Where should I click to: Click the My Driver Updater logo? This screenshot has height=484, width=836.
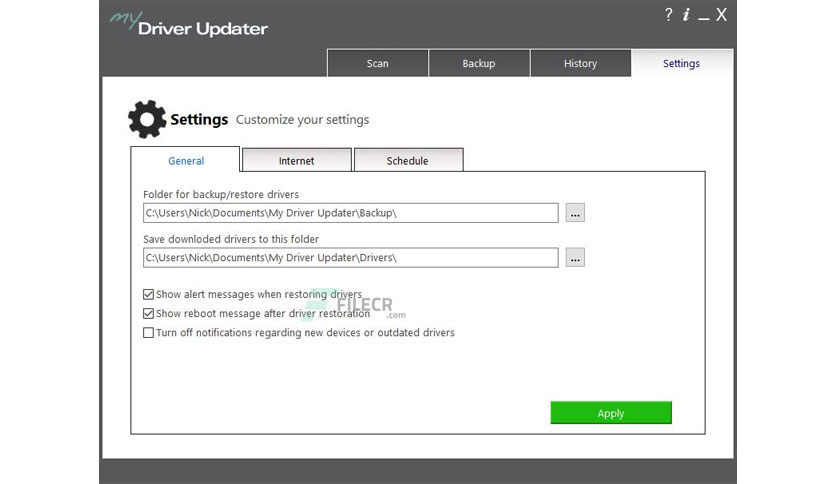[188, 25]
